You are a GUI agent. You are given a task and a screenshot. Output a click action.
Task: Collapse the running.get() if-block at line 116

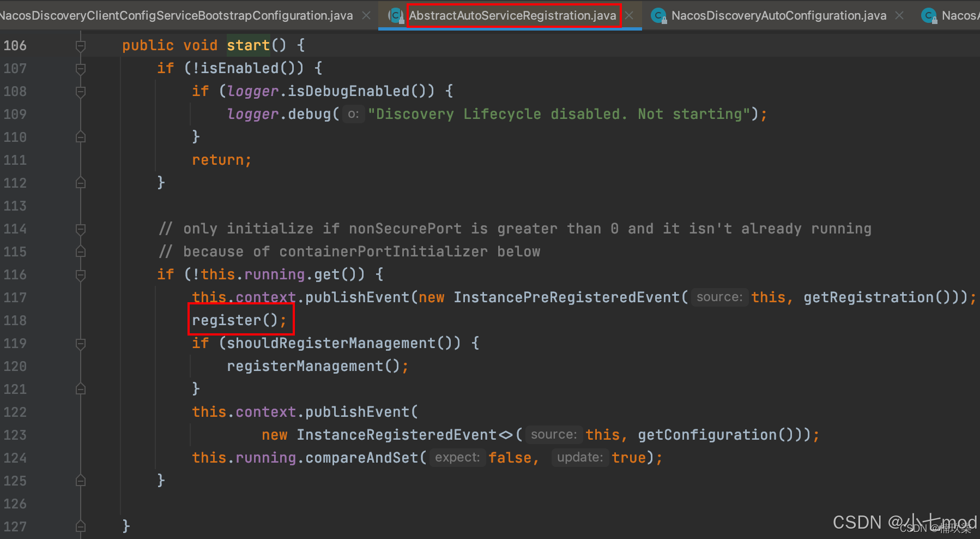coord(81,275)
